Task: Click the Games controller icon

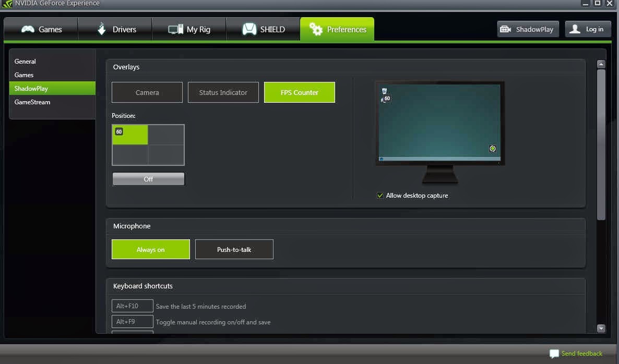Action: tap(29, 29)
